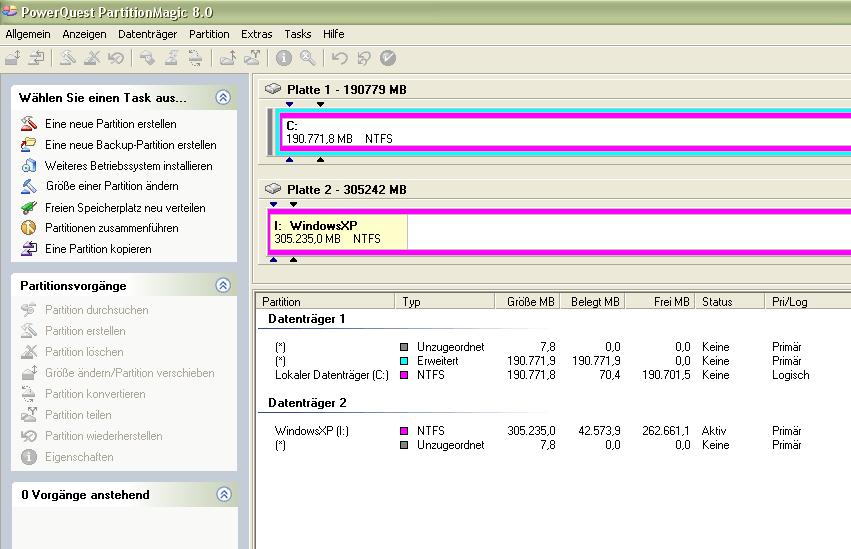Click the Partition teilen link

click(x=78, y=415)
